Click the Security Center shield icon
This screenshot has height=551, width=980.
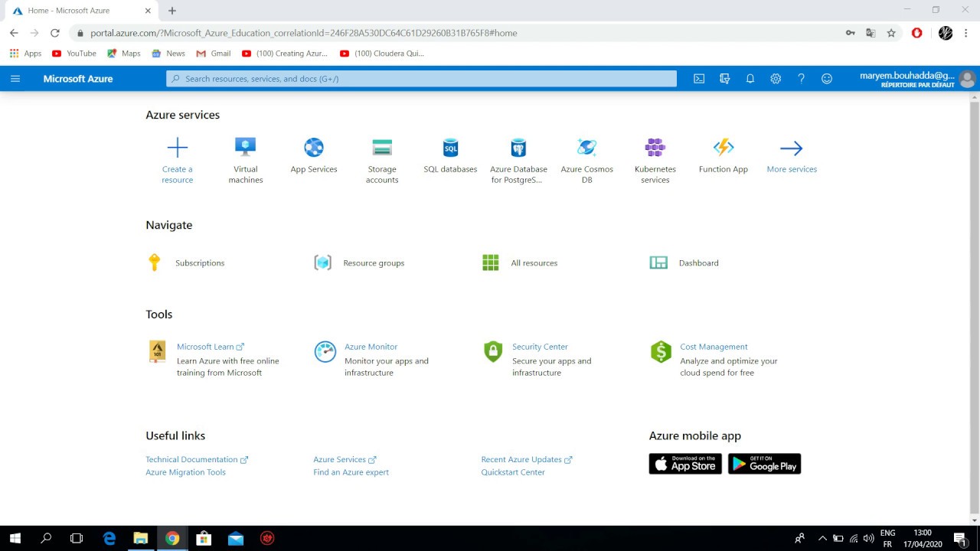493,352
